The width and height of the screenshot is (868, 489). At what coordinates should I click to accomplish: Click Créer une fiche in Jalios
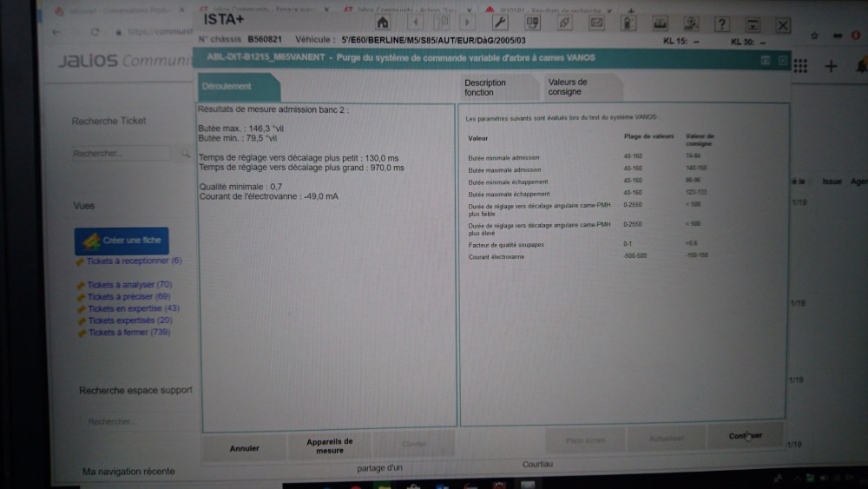click(x=122, y=241)
